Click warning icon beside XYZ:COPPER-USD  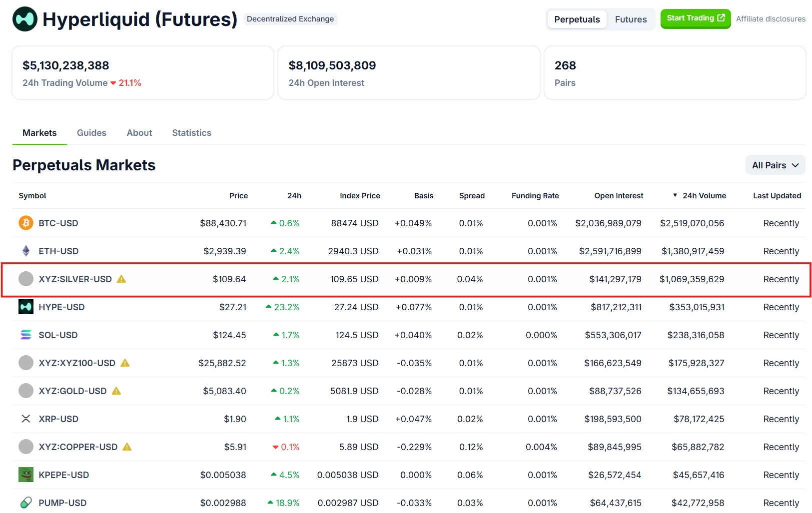[127, 447]
